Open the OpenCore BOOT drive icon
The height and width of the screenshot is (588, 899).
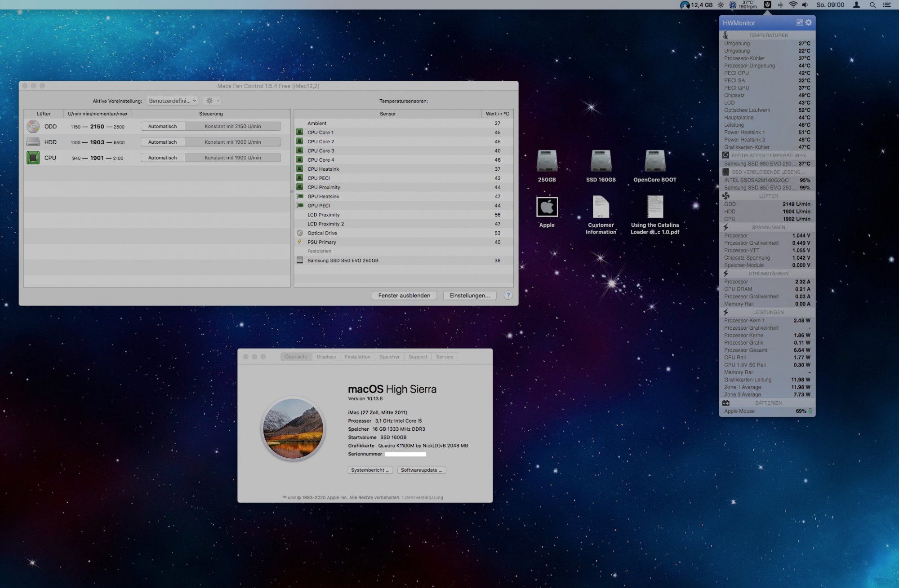654,162
